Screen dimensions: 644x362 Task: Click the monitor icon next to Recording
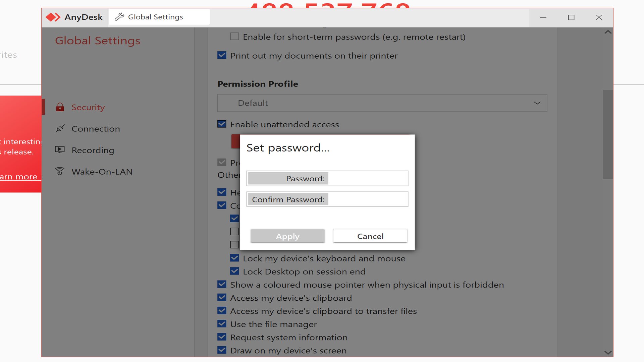tap(59, 149)
